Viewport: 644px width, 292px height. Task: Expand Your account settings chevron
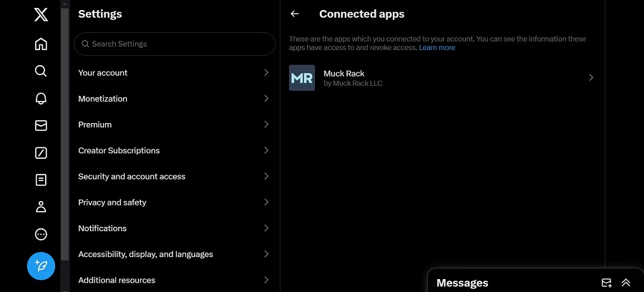tap(266, 73)
